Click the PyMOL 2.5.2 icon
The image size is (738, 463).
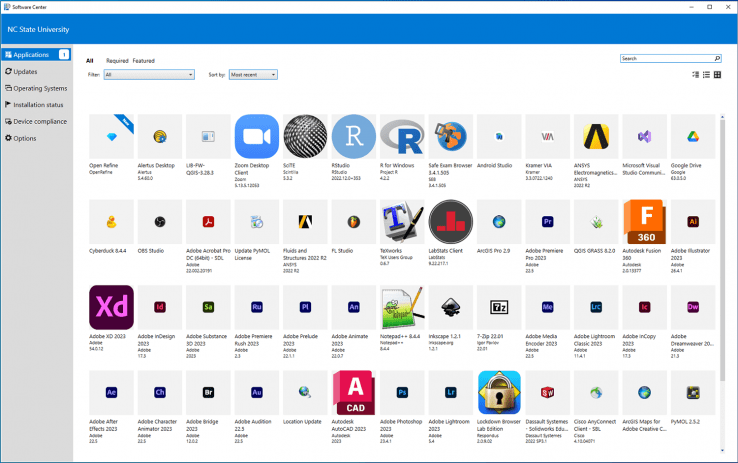693,392
